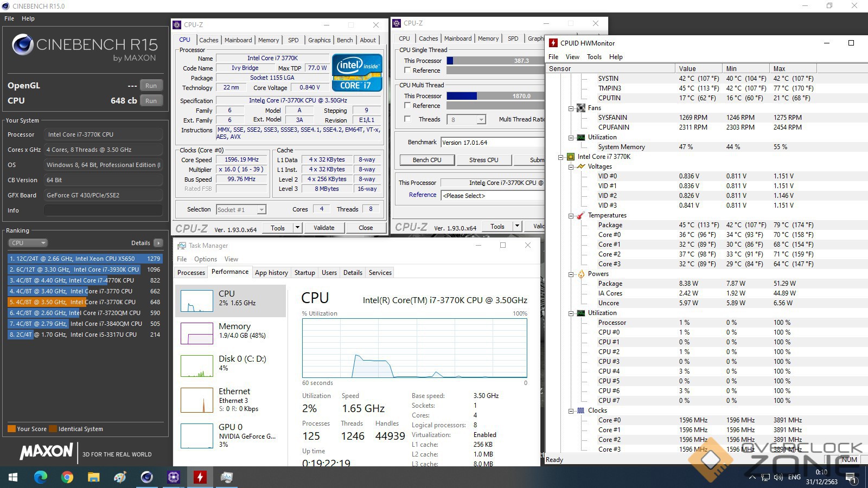Open the App history tab in Task Manager
Screen dimensions: 868x488
pyautogui.click(x=271, y=273)
